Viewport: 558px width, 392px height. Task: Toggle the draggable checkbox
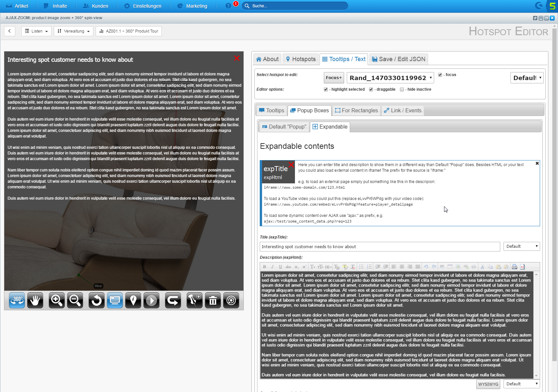coord(371,89)
